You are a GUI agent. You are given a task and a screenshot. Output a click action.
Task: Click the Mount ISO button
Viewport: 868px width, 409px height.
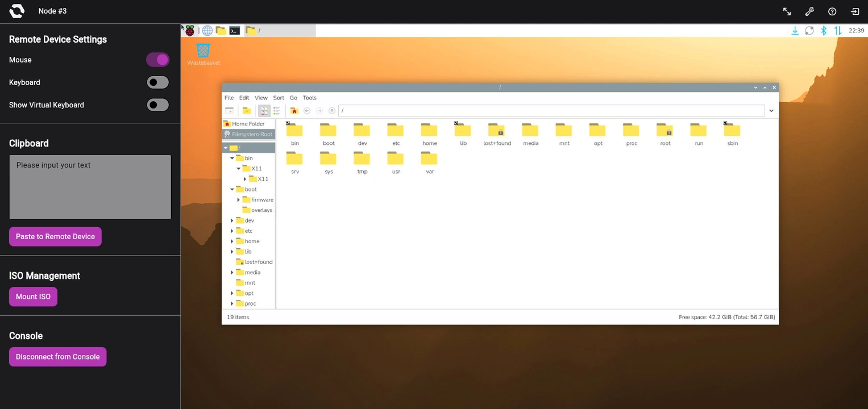click(33, 297)
